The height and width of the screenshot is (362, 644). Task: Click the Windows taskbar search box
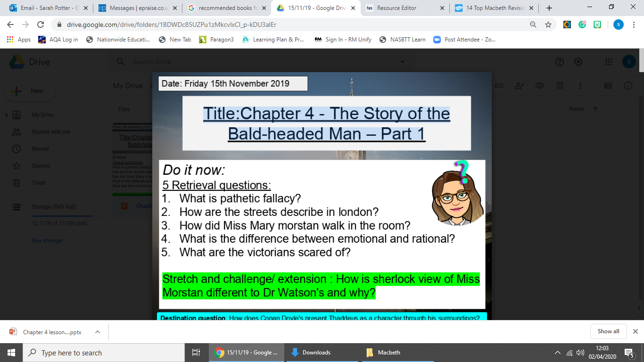pyautogui.click(x=103, y=353)
